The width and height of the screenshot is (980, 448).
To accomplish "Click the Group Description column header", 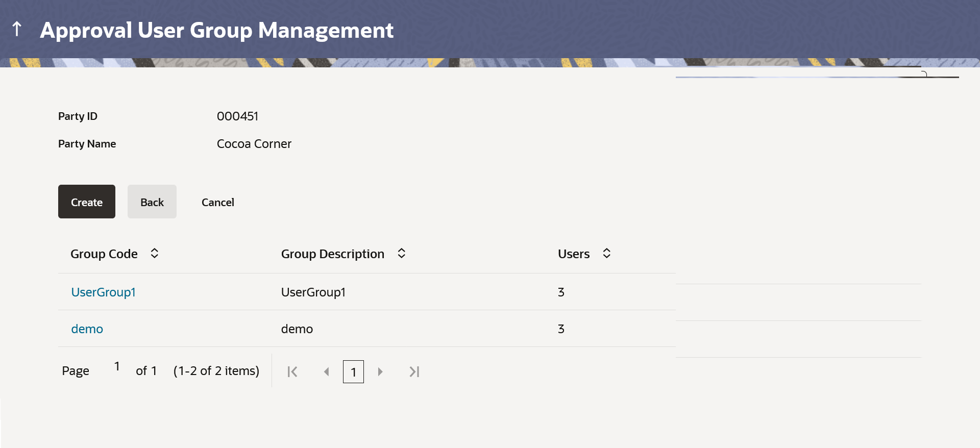I will [333, 254].
